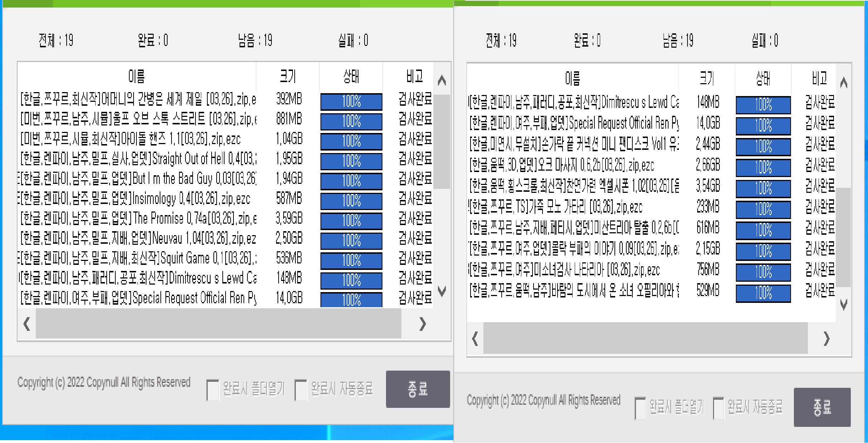This screenshot has width=868, height=443.
Task: Click the horizontal scrollbar thumb in left window
Action: (218, 323)
